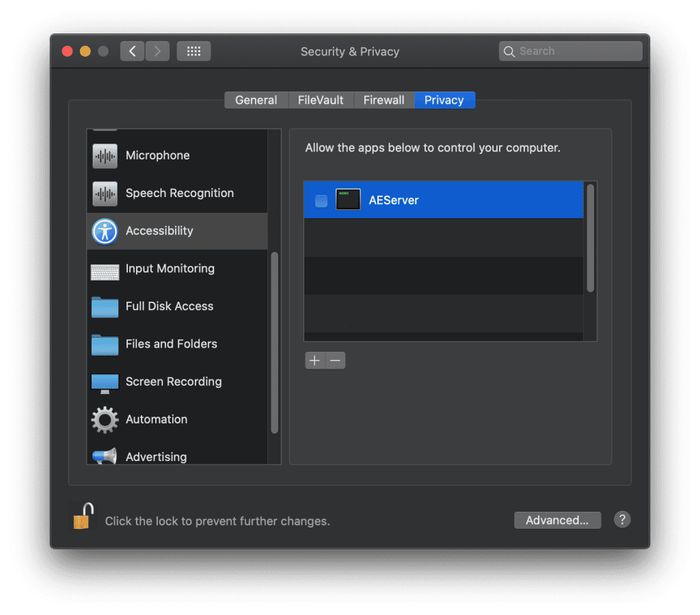Select the AEServer name in the list
The width and height of the screenshot is (700, 615).
[x=394, y=200]
